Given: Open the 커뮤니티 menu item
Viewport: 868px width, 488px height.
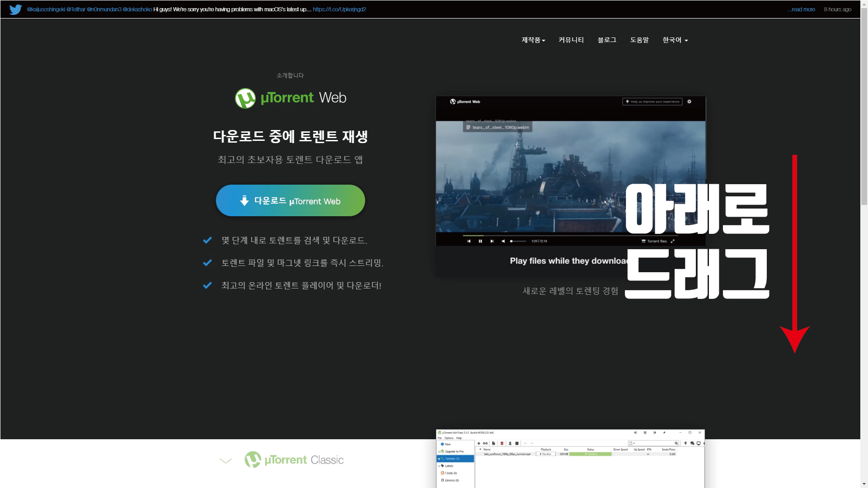Looking at the screenshot, I should [x=571, y=40].
